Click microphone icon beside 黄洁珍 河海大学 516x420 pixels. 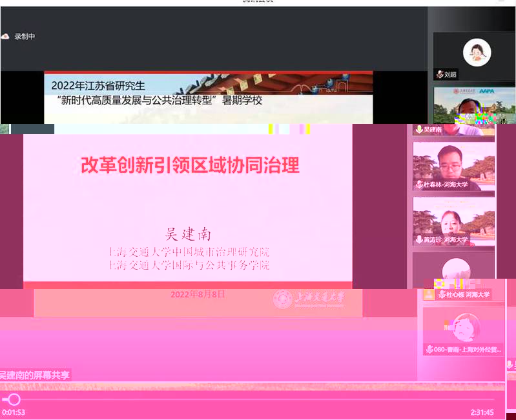(418, 239)
